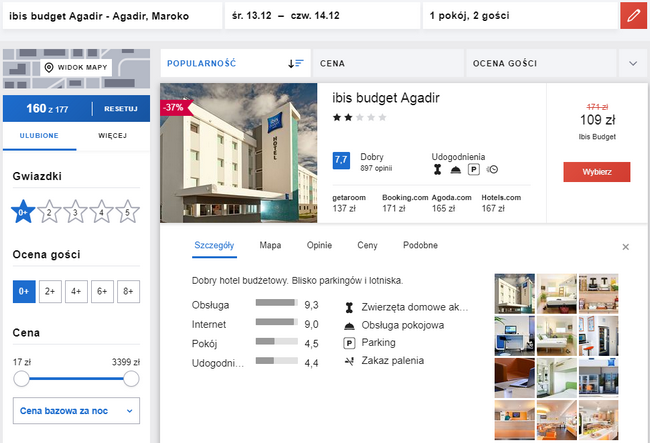Click the red pencil edit search icon
This screenshot has width=650, height=443.
click(x=633, y=16)
